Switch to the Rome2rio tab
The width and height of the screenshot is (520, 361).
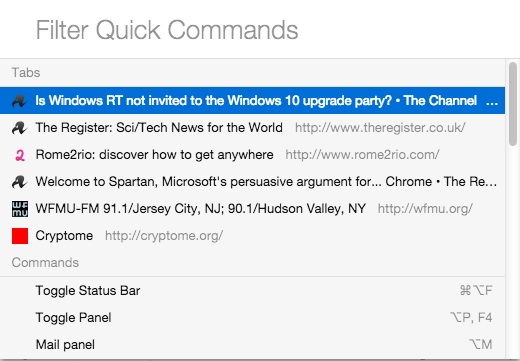[x=252, y=155]
